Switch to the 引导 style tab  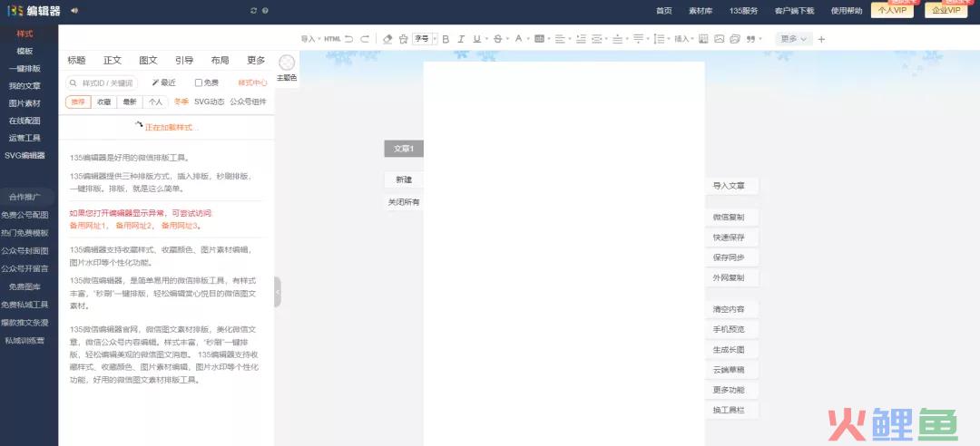[184, 61]
